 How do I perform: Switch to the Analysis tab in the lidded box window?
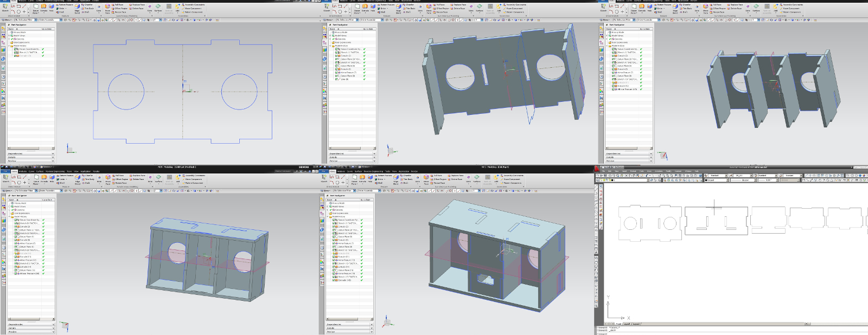point(23,171)
